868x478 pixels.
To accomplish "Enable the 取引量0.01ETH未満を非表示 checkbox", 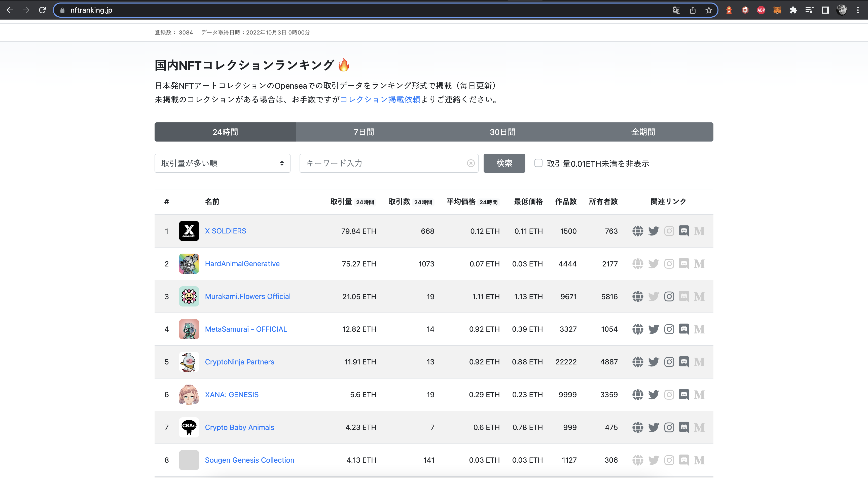I will point(538,163).
